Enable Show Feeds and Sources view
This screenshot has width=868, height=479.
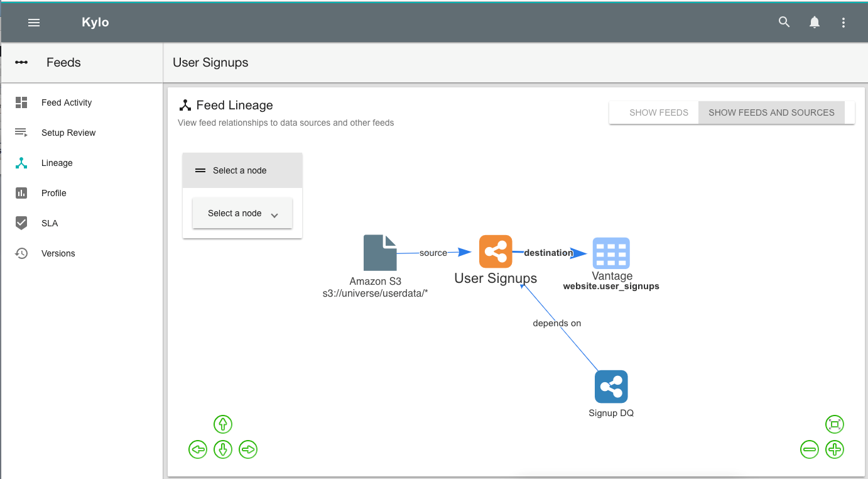click(x=771, y=113)
